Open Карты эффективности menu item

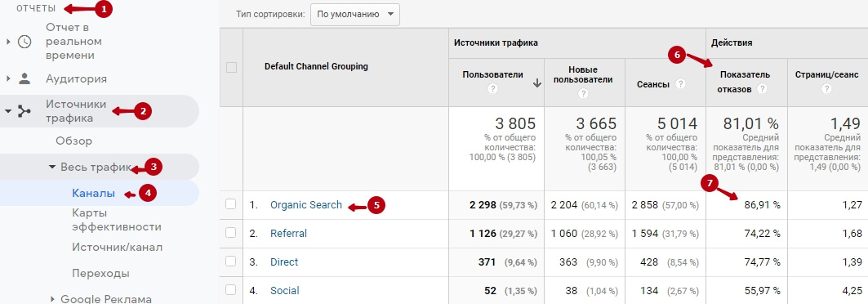tap(117, 220)
